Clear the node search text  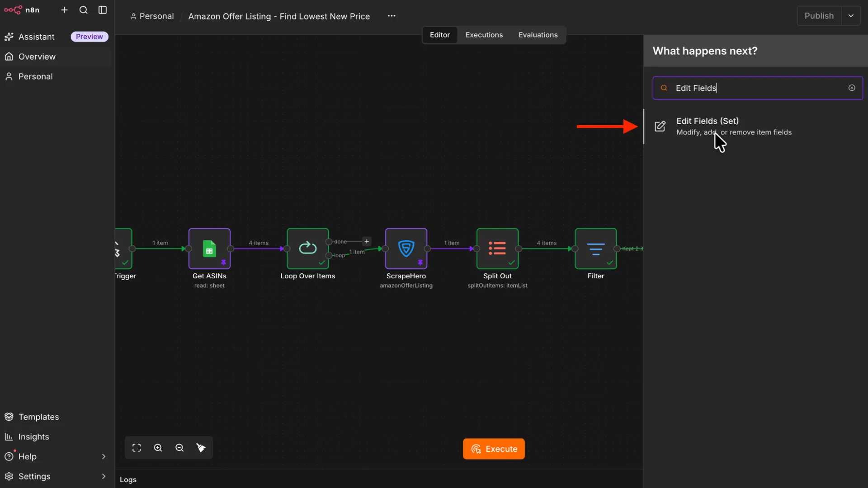pyautogui.click(x=852, y=88)
